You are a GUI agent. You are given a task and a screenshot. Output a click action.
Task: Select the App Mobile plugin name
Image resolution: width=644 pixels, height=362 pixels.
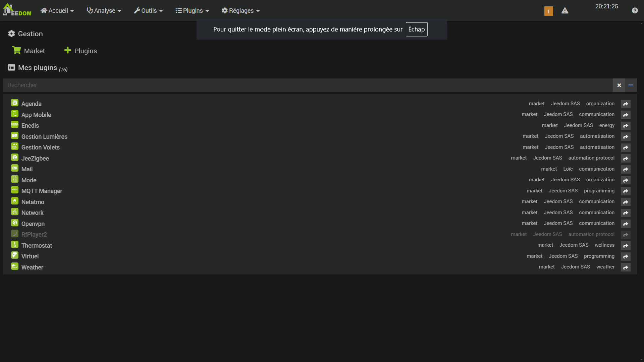[36, 115]
